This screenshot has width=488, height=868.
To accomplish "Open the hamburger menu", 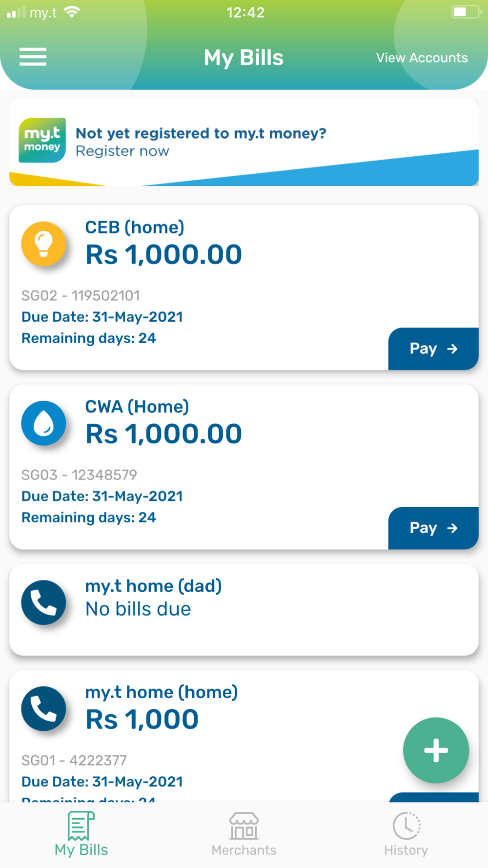I will [x=33, y=57].
